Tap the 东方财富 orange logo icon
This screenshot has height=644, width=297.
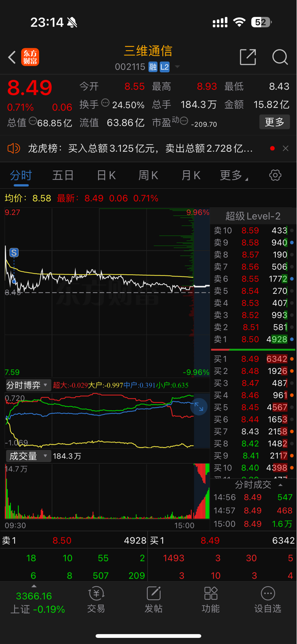tap(30, 57)
